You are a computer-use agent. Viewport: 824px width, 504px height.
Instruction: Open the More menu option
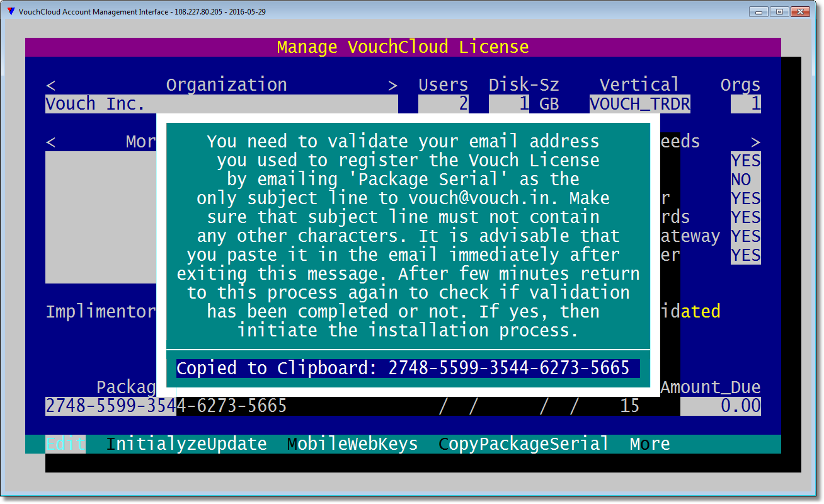650,444
